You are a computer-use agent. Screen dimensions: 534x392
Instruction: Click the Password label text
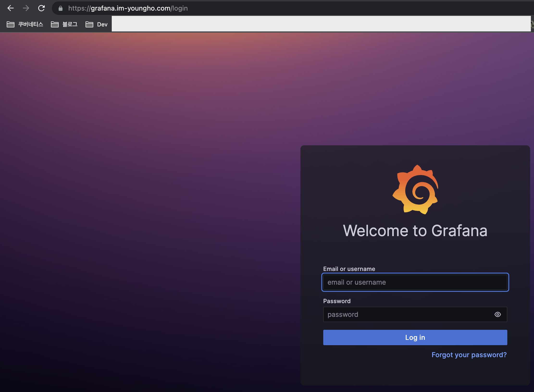click(x=337, y=301)
